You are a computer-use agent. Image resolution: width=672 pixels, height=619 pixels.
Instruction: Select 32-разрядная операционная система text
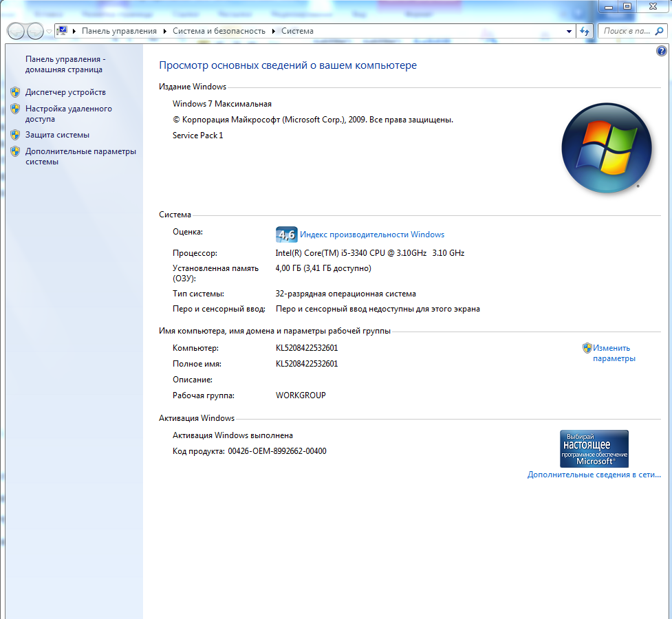(x=345, y=294)
